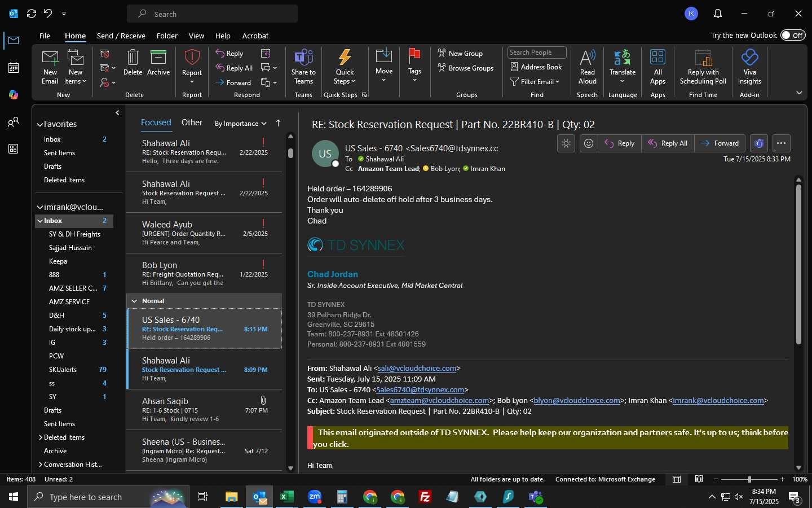Click the Translate icon
This screenshot has width=812, height=508.
(x=622, y=58)
